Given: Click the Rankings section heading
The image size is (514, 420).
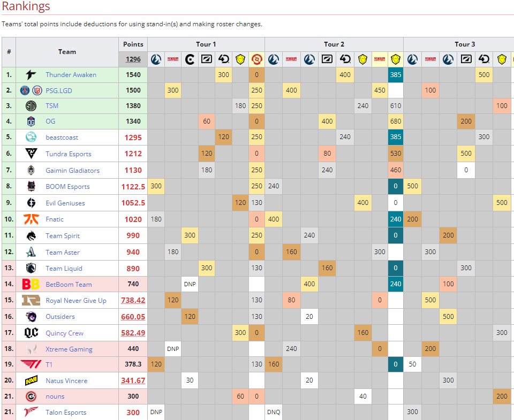Looking at the screenshot, I should tap(26, 6).
